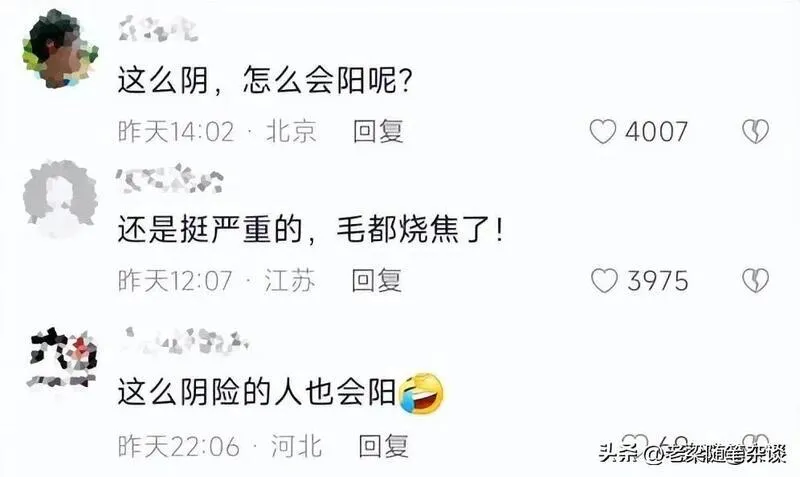This screenshot has width=800, height=477.
Task: Reply to the Jiangsu comment via 回复
Action: [377, 281]
